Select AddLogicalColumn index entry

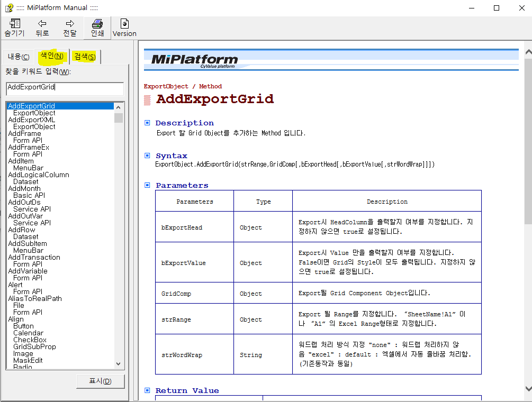tap(38, 175)
